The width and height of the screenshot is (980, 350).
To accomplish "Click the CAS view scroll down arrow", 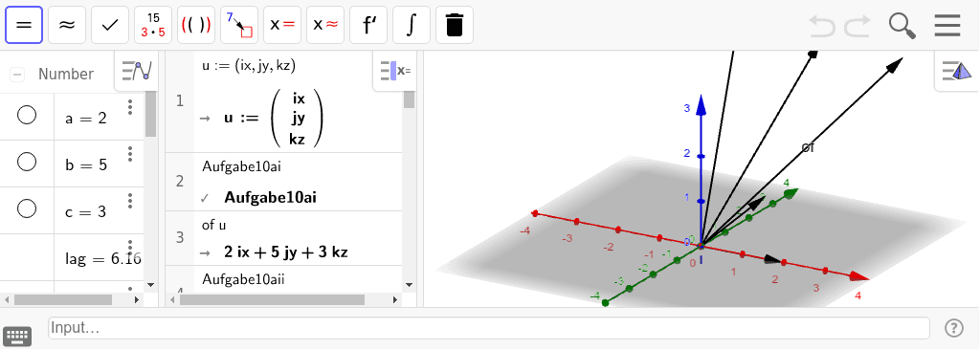I will coord(409,285).
